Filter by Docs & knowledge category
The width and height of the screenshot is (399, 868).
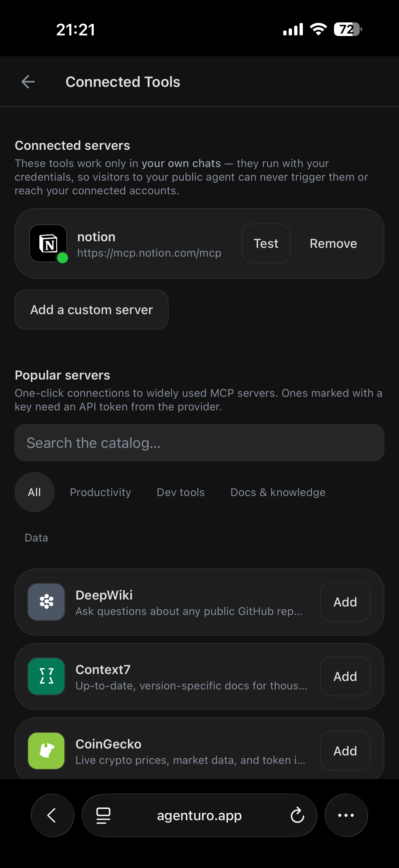tap(278, 492)
